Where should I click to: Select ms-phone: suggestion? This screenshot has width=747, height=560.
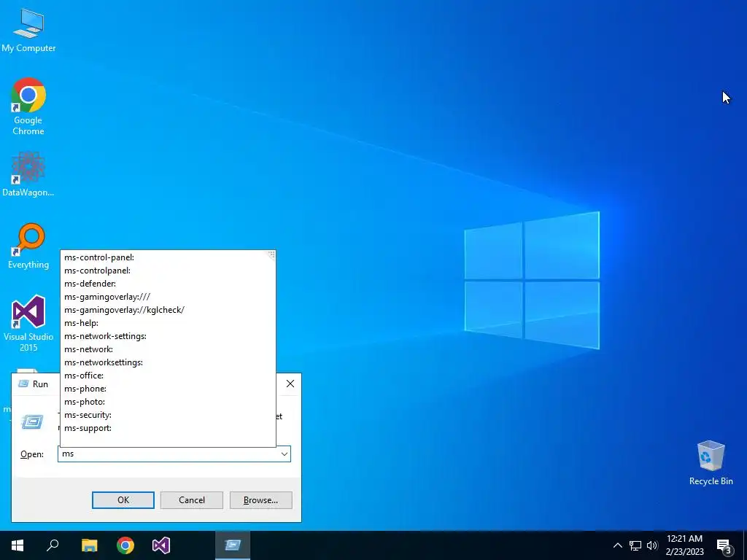point(169,389)
